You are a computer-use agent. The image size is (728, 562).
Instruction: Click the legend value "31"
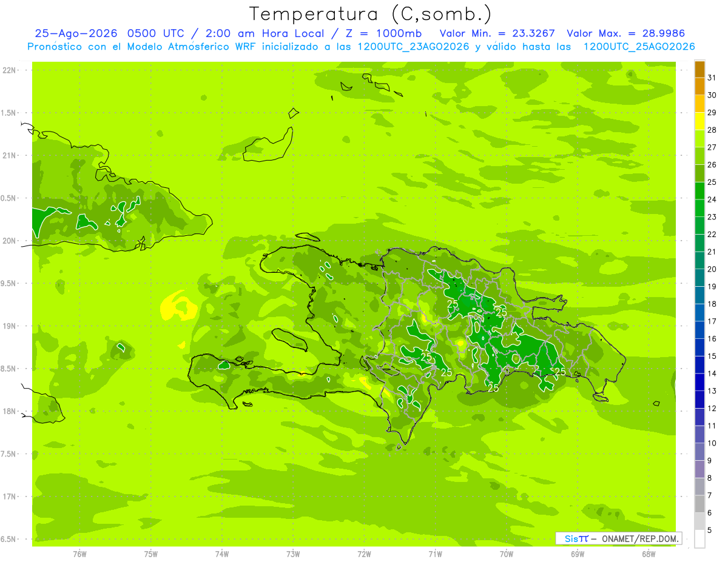click(712, 78)
